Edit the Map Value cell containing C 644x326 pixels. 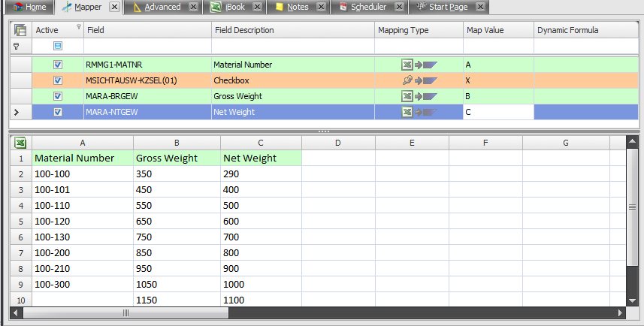[497, 112]
